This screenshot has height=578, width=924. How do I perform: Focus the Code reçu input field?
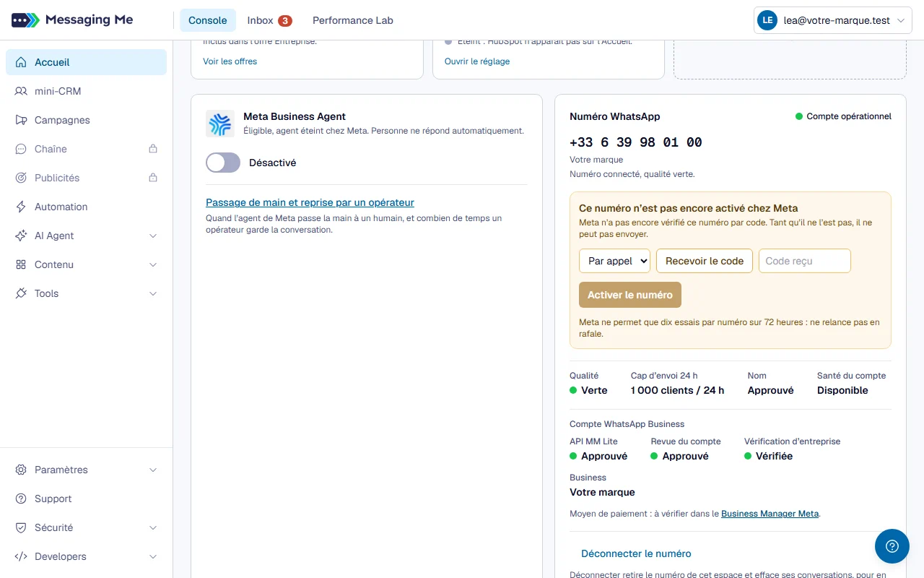click(x=805, y=261)
